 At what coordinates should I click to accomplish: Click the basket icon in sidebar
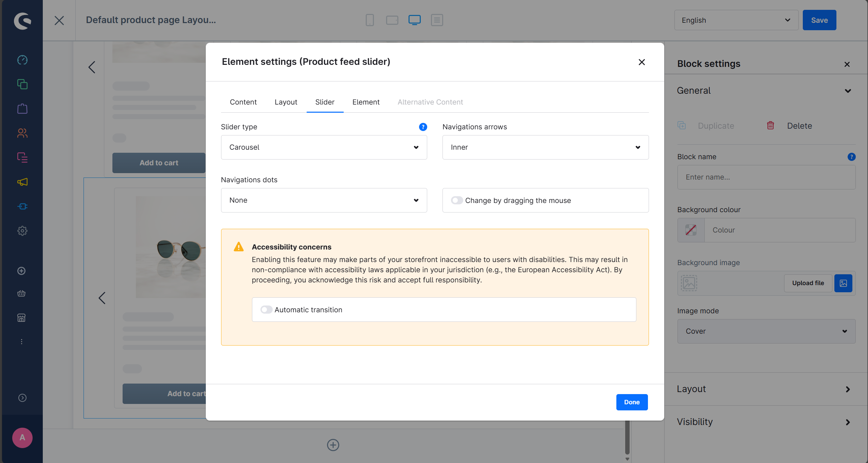(21, 294)
